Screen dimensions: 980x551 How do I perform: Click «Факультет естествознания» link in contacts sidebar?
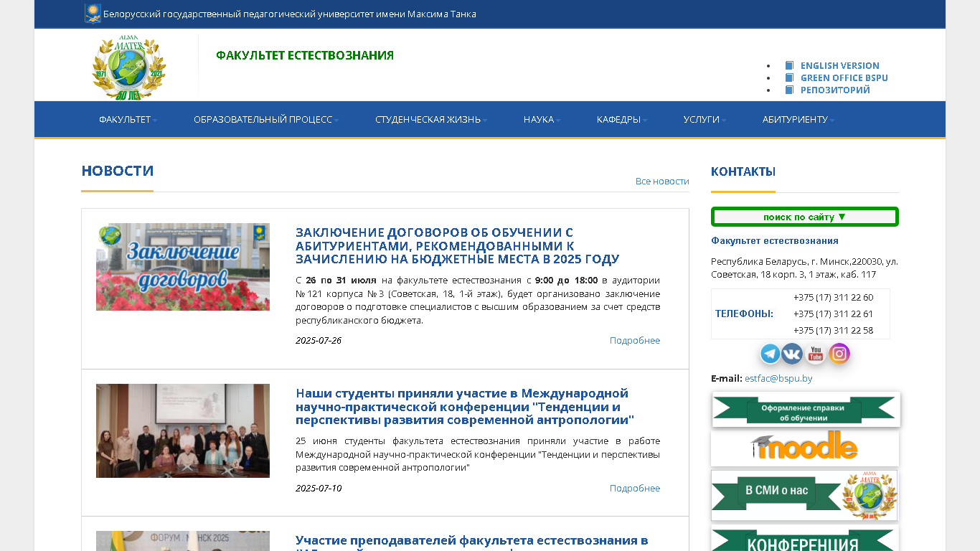point(775,240)
